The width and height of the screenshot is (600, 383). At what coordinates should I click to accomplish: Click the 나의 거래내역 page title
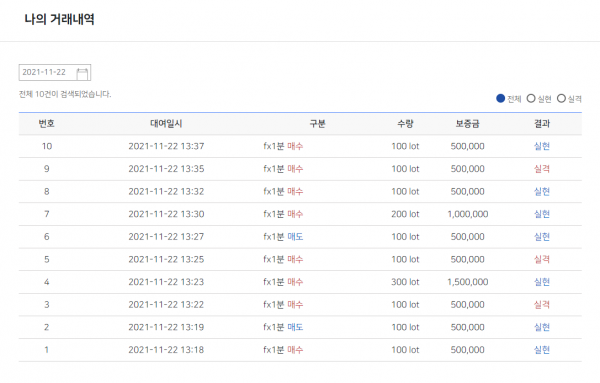pyautogui.click(x=59, y=19)
